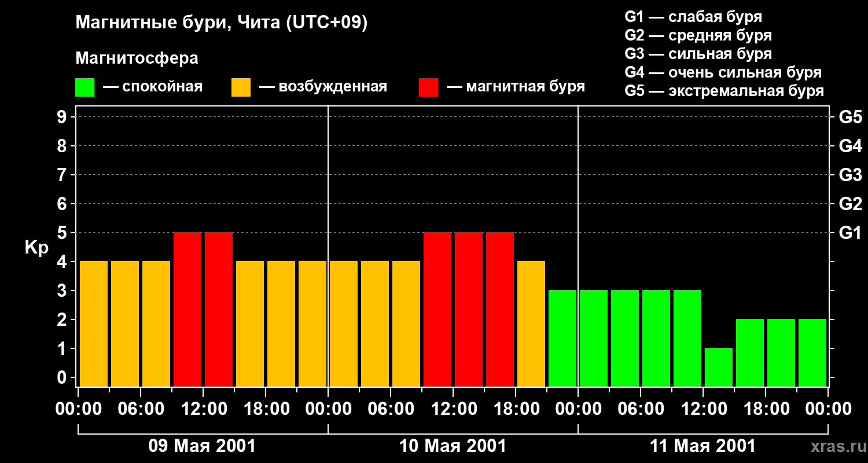
Task: Click the '09 Мая 2001' date label
Action: (202, 446)
